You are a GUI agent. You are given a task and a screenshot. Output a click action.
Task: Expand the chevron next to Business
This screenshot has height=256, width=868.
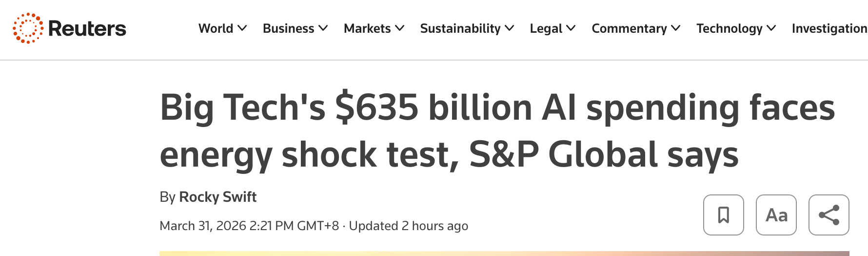[323, 28]
